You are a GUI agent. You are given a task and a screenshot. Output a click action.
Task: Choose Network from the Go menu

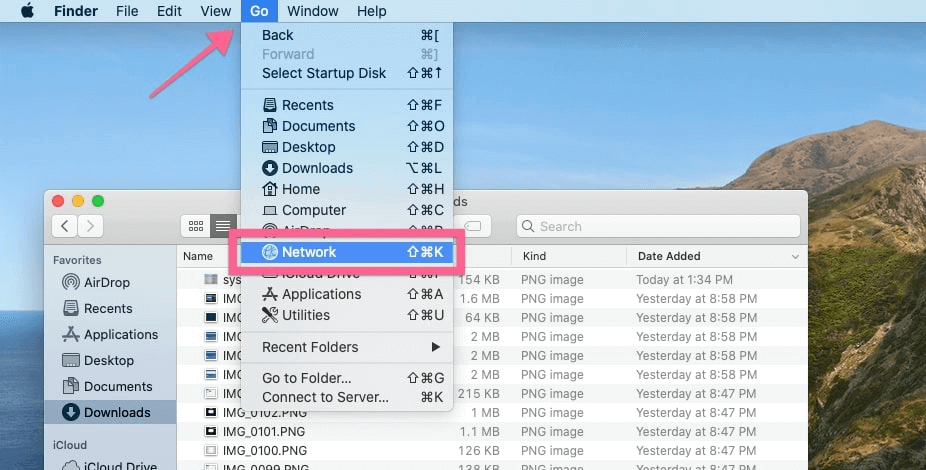pos(347,252)
